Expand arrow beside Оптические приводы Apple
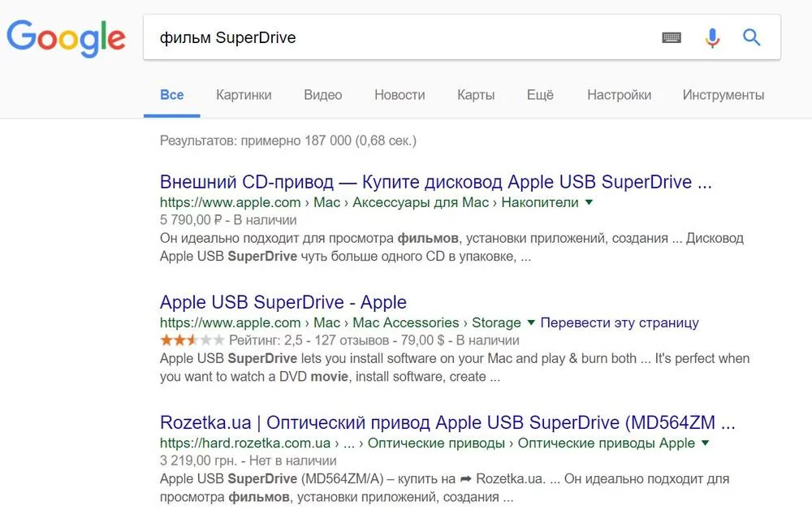The height and width of the screenshot is (523, 812). click(x=705, y=443)
